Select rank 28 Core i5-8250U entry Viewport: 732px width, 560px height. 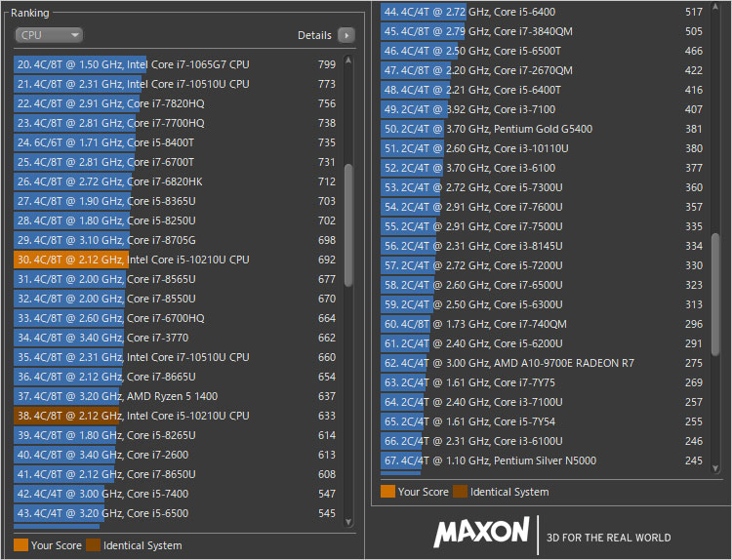point(175,220)
